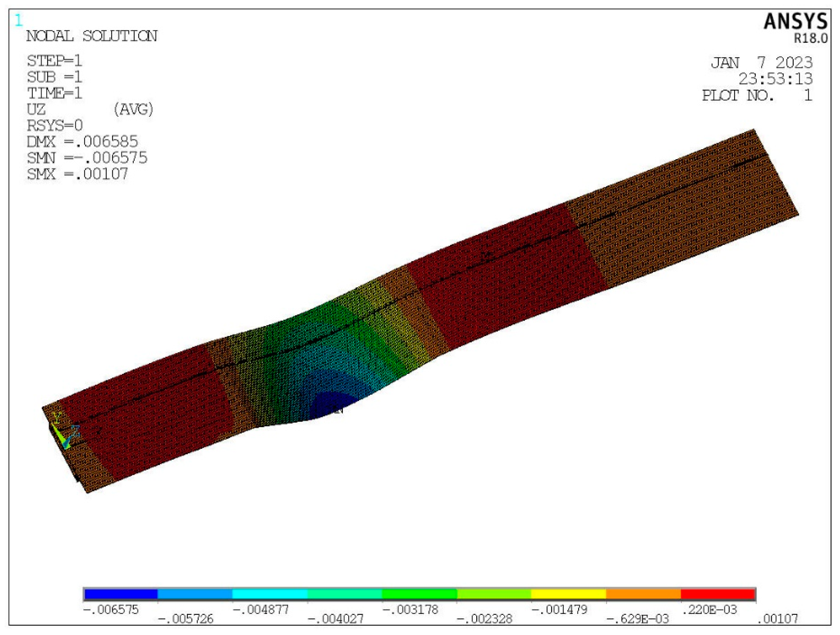Click the NODAL SOLUTION title text
Viewport: 840px width, 635px height.
pos(92,36)
